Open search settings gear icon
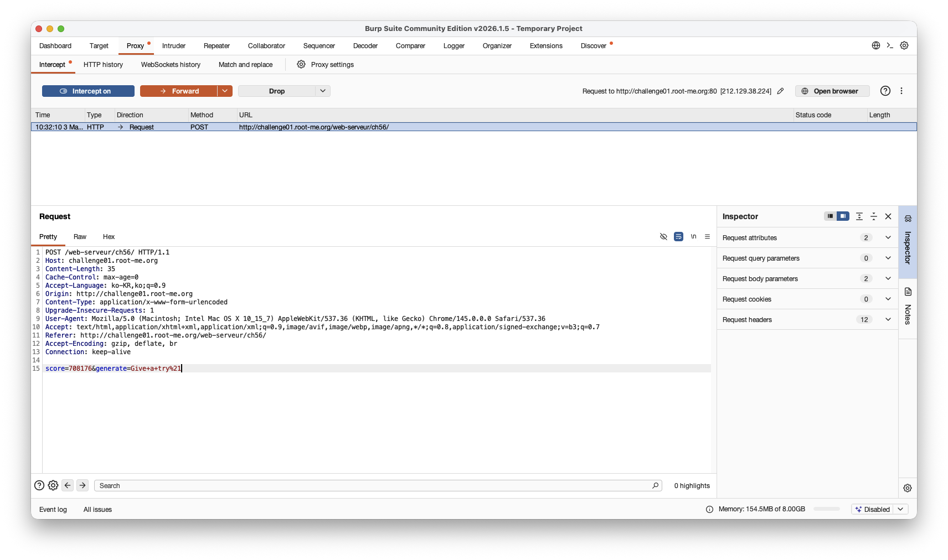948x560 pixels. [53, 485]
